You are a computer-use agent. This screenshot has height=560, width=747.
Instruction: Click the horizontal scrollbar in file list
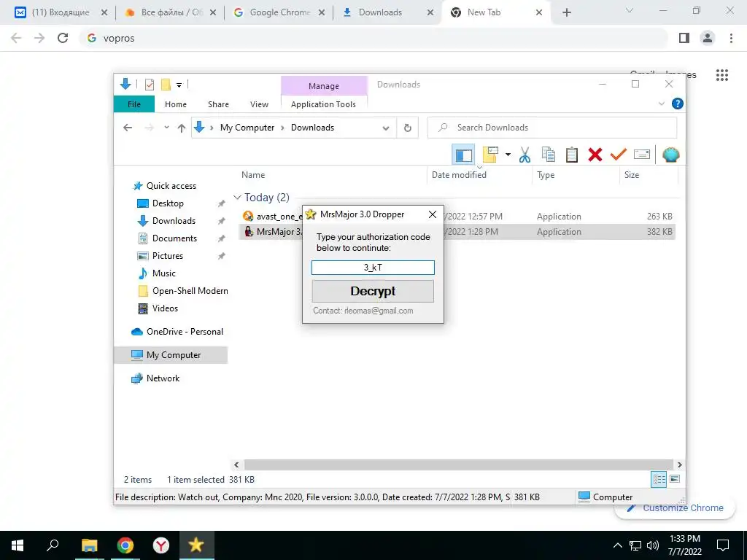coord(458,464)
